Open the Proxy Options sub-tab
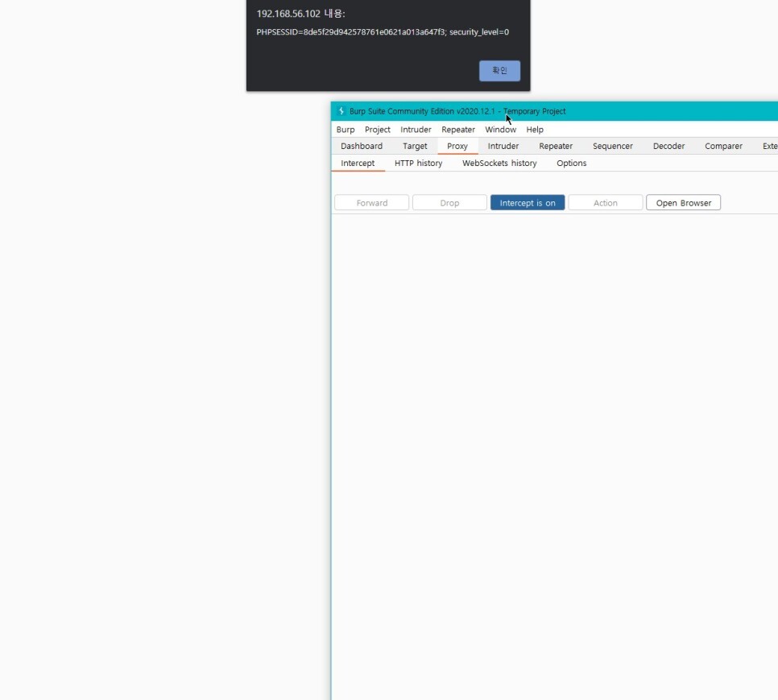This screenshot has width=778, height=700. click(x=571, y=164)
